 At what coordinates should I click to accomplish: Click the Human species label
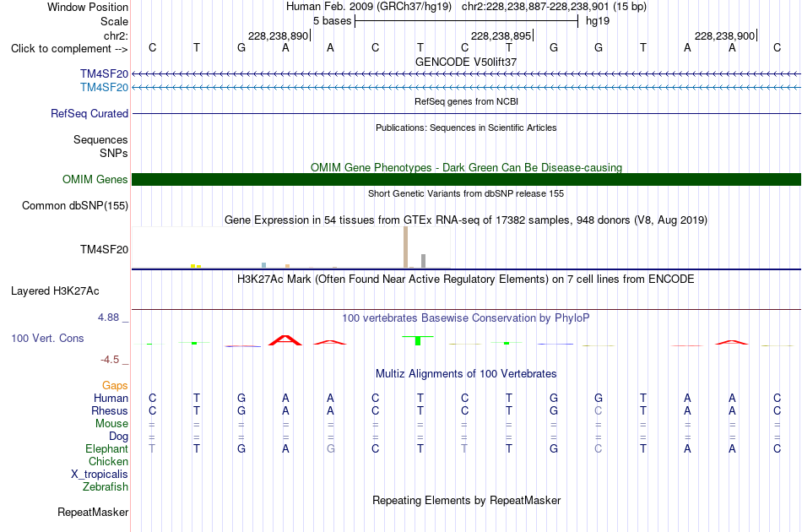(x=111, y=399)
